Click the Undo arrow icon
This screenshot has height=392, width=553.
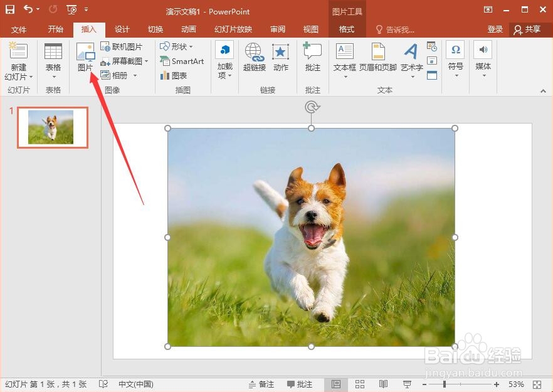28,9
